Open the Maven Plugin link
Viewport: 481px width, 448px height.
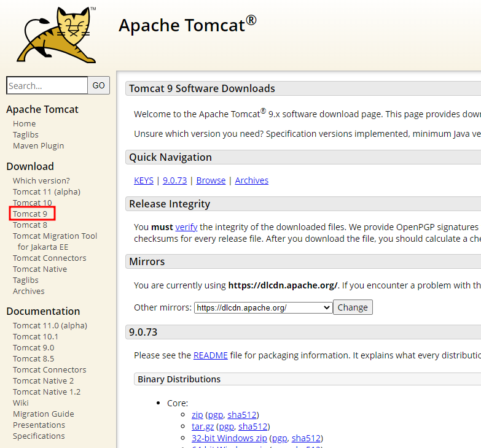(x=38, y=146)
